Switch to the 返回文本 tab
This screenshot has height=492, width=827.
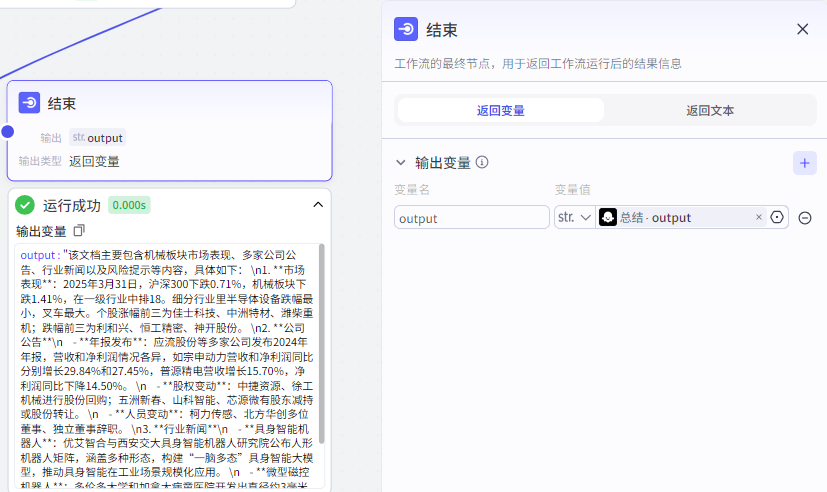click(709, 110)
